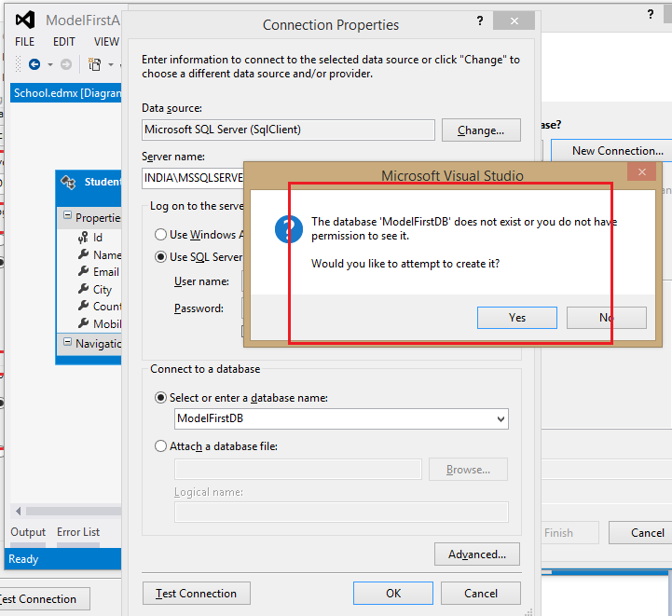
Task: Close the Microsoft Visual Studio message box
Action: coord(641,171)
